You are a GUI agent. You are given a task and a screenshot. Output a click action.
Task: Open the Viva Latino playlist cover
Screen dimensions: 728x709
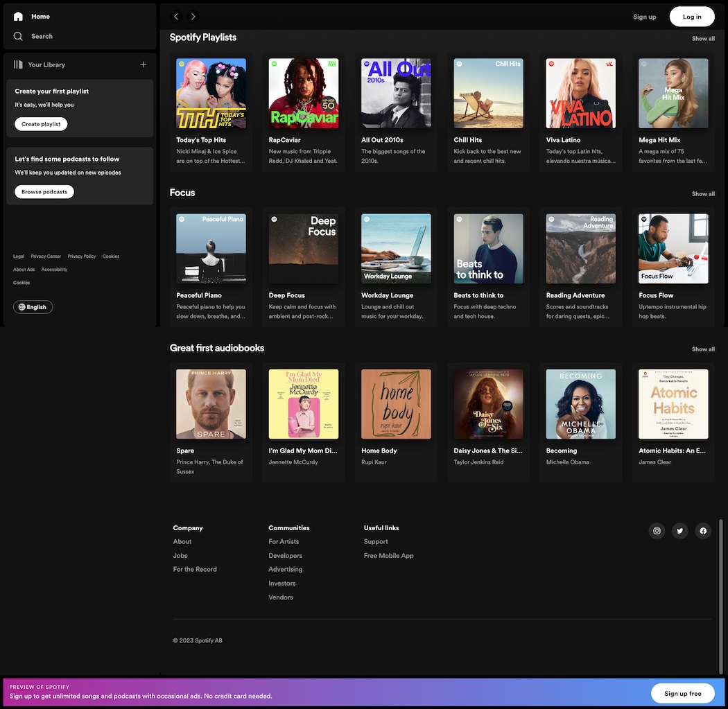tap(581, 94)
